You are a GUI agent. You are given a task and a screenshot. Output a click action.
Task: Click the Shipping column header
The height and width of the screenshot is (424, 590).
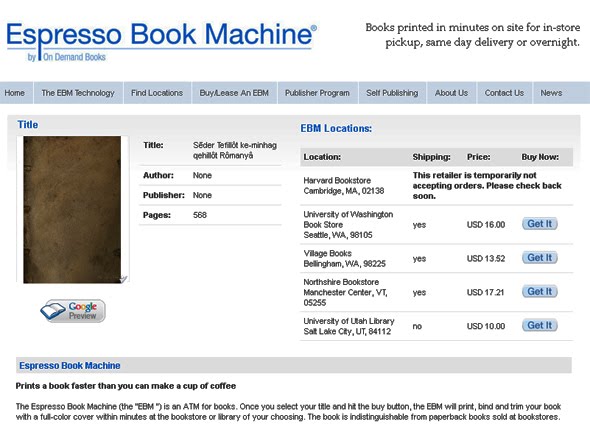(431, 157)
